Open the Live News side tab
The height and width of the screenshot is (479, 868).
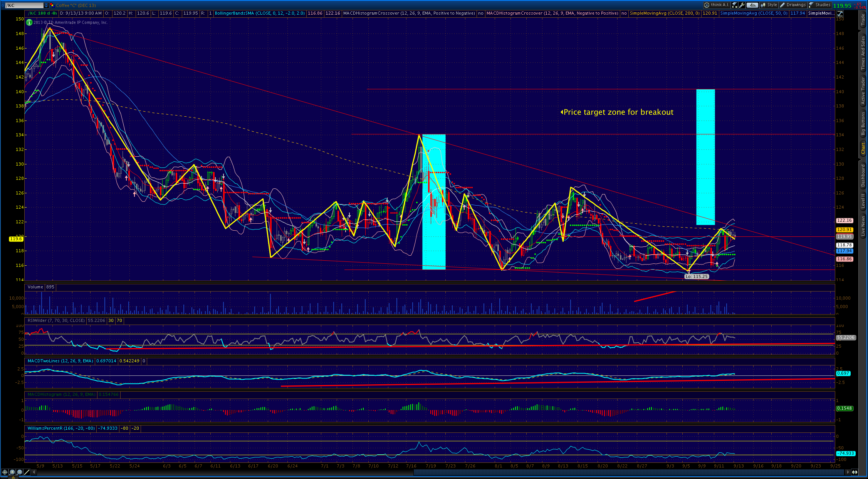[x=863, y=226]
